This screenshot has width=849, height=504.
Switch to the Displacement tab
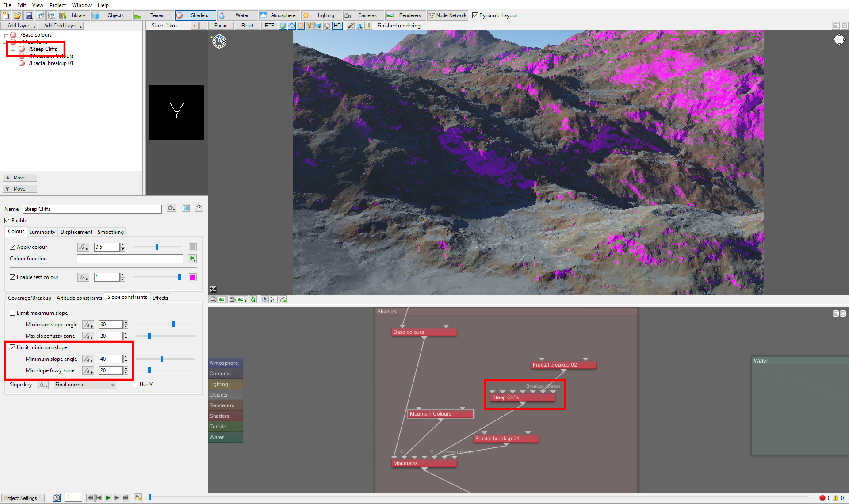click(76, 232)
